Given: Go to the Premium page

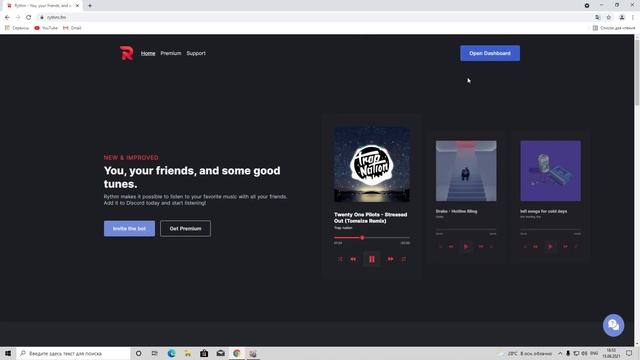Looking at the screenshot, I should (171, 53).
